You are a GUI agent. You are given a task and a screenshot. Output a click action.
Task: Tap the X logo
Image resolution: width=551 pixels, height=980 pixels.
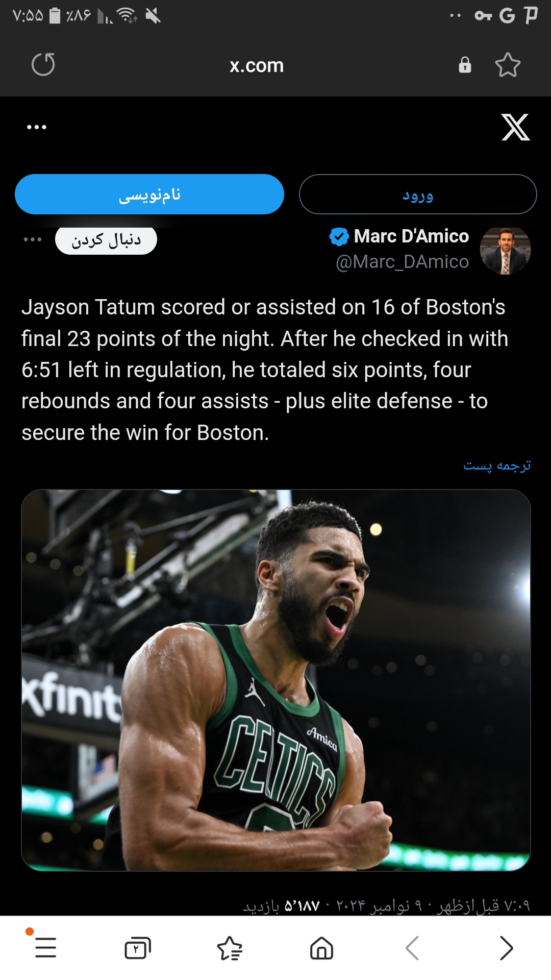(515, 127)
